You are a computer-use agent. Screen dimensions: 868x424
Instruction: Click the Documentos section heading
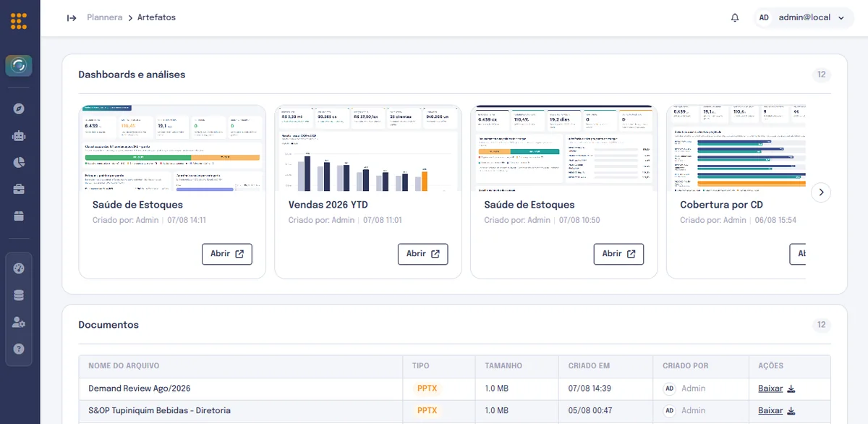click(109, 325)
